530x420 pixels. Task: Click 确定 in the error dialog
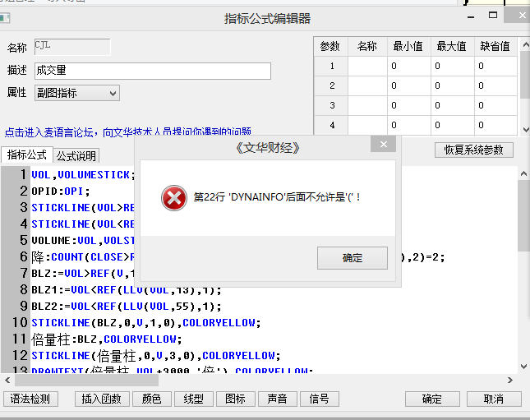352,258
